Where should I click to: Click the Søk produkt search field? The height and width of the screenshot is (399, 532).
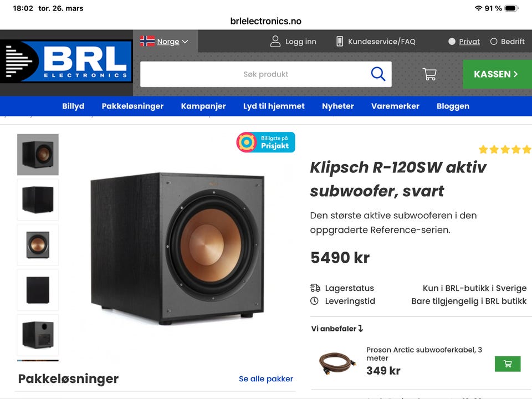coord(265,74)
